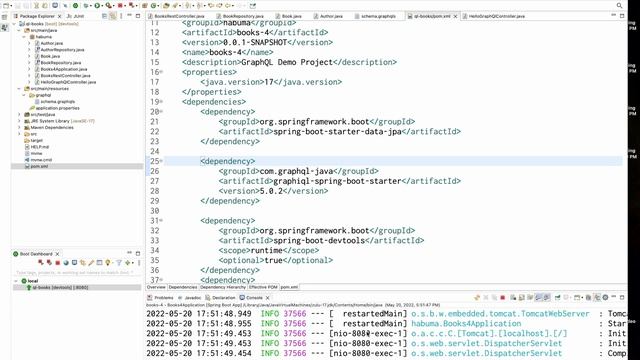Fold the dependency element at line 25
The height and width of the screenshot is (360, 640).
coord(161,161)
